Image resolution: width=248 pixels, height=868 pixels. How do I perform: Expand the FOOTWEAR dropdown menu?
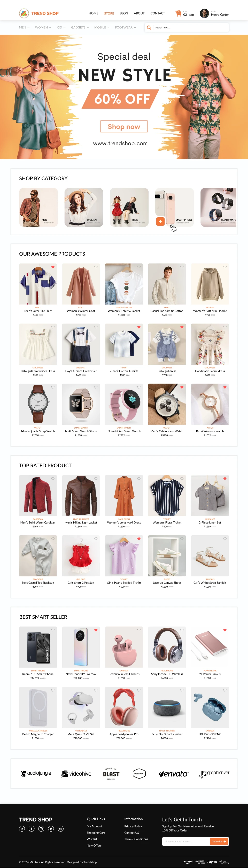[126, 28]
